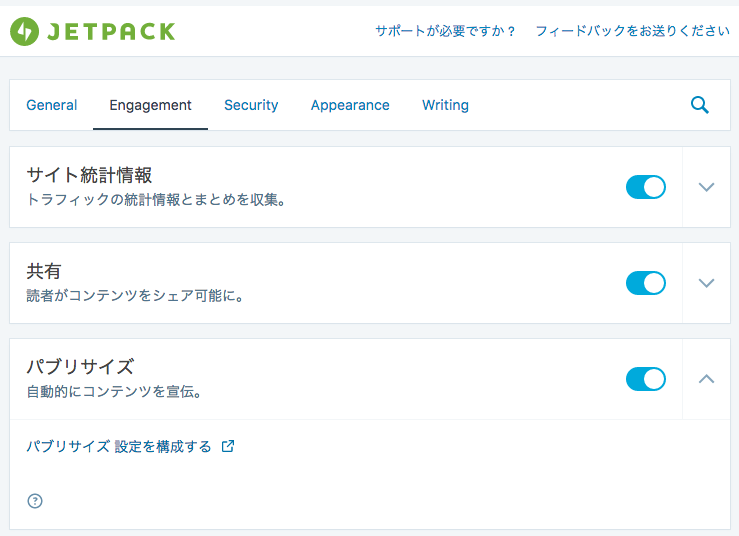Switch to the General tab
The image size is (739, 536).
click(52, 105)
